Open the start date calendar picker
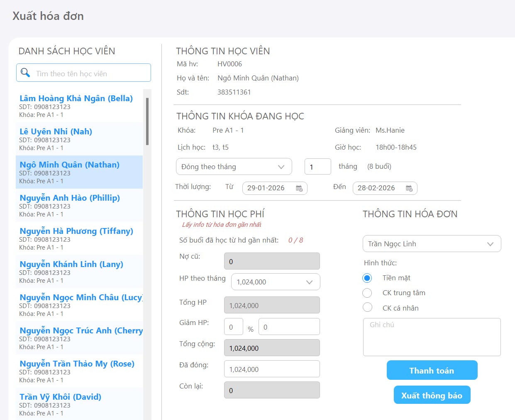515x420 pixels. tap(299, 188)
